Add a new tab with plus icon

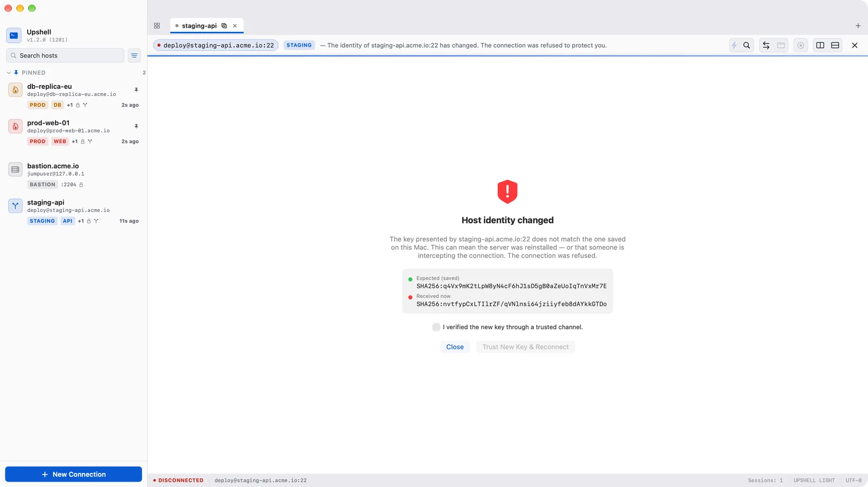(x=858, y=26)
